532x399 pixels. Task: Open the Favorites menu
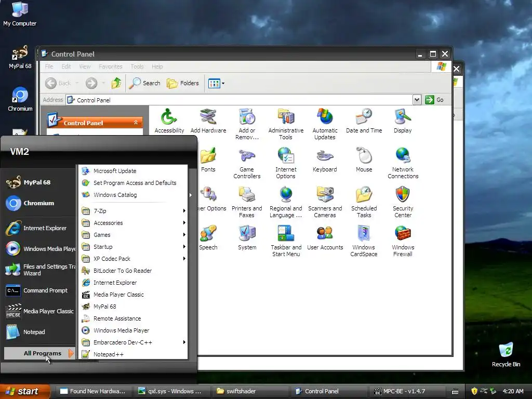point(110,66)
